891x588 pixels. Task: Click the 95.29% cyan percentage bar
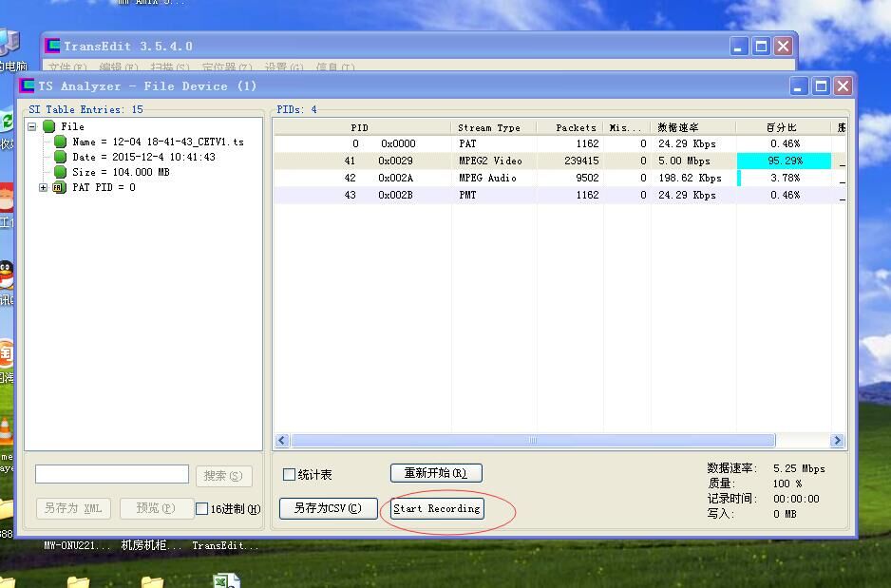click(785, 161)
